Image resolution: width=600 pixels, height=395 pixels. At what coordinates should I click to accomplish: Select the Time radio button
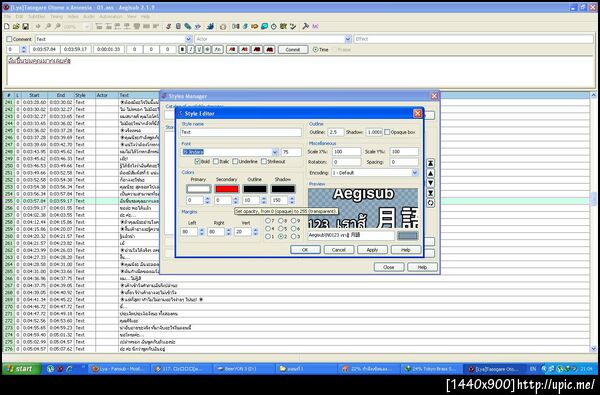pyautogui.click(x=315, y=49)
